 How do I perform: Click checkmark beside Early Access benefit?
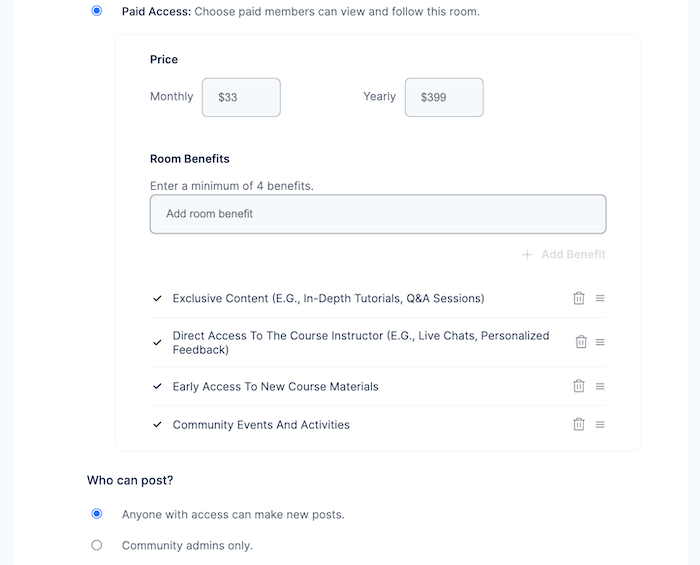pos(157,386)
